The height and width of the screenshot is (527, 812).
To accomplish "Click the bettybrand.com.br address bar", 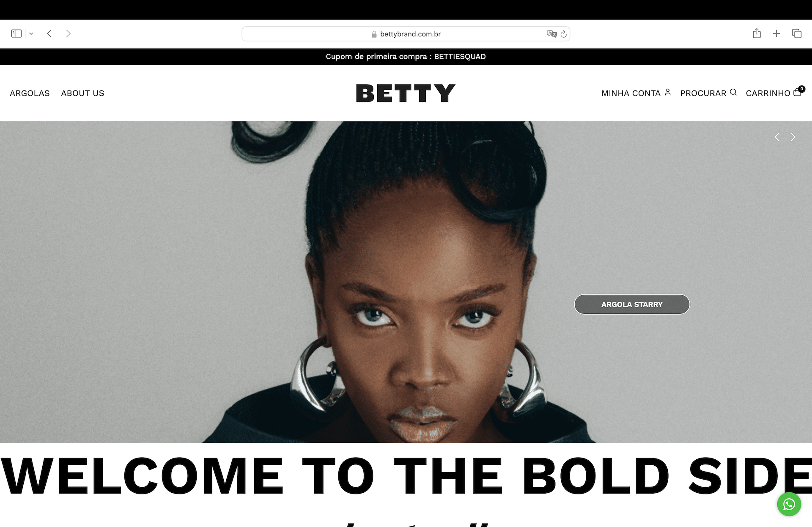I will coord(406,34).
